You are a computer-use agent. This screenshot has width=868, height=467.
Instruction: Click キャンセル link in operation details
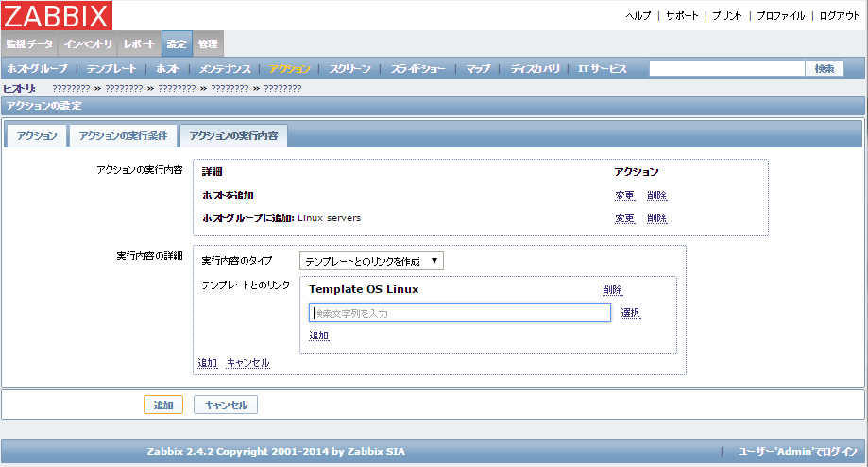tap(247, 363)
